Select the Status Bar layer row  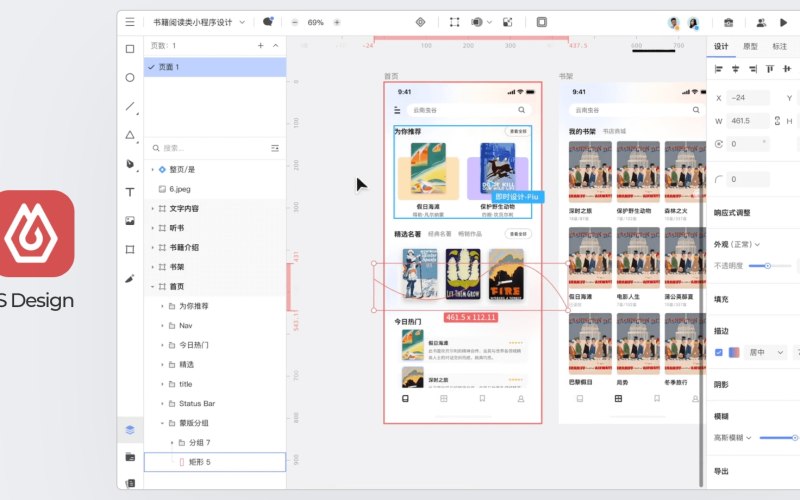[x=215, y=404]
